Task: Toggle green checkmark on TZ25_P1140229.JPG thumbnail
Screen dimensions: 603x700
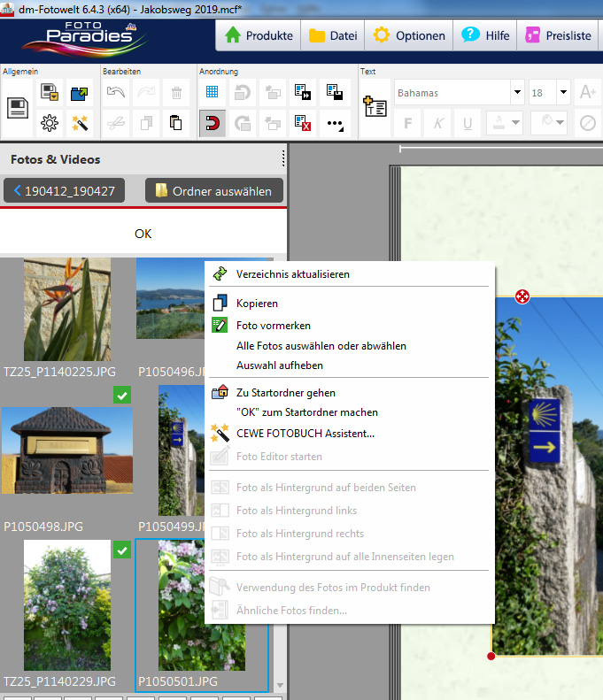Action: tap(122, 551)
